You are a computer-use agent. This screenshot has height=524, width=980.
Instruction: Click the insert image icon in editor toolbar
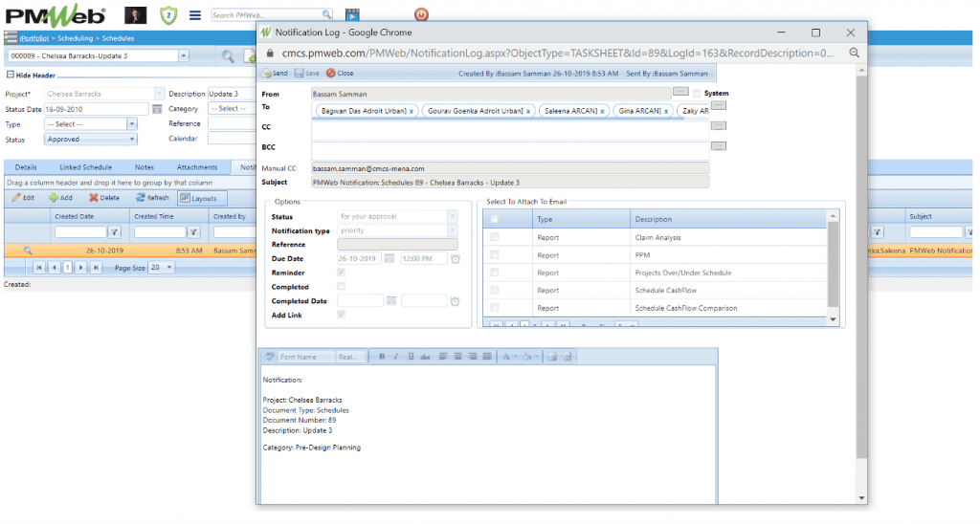click(x=552, y=357)
